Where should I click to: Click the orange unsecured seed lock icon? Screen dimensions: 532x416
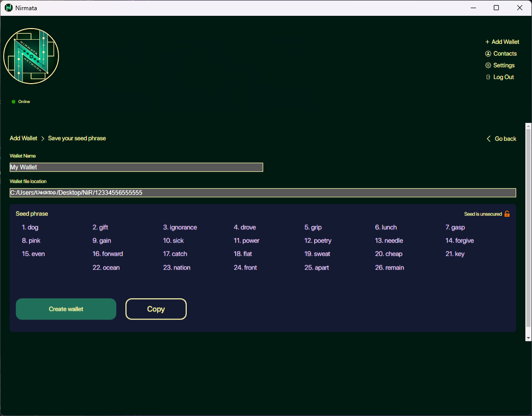point(506,214)
